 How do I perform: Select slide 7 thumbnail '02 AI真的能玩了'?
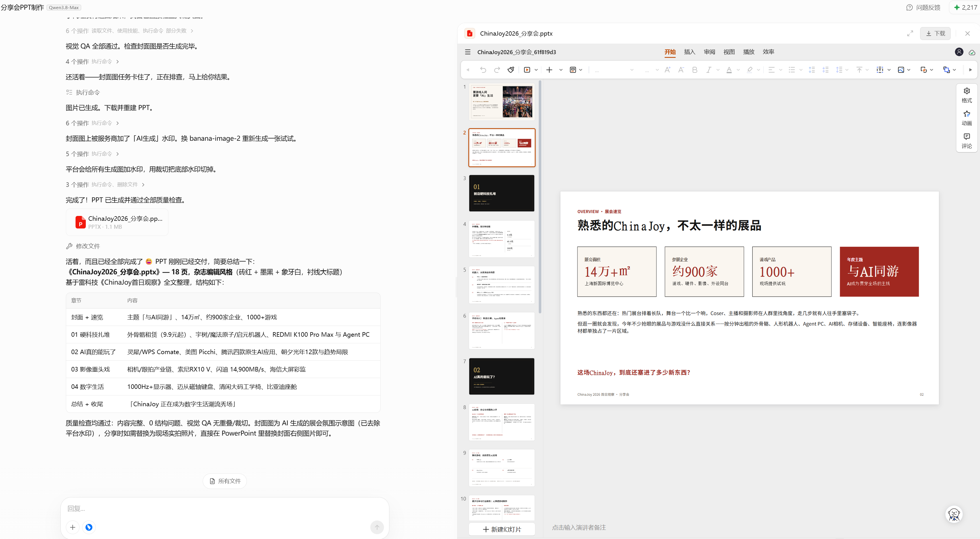(501, 376)
